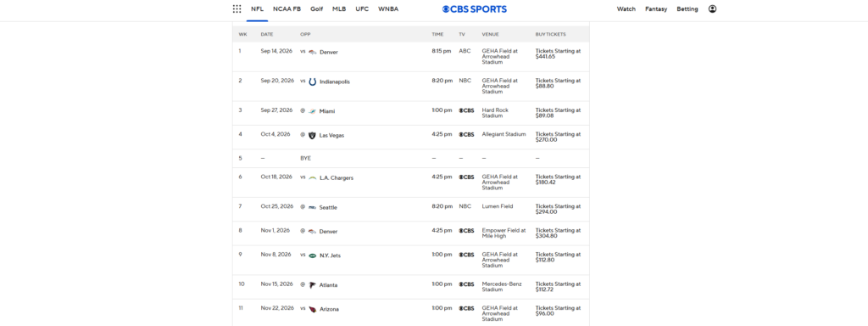This screenshot has height=326, width=868.
Task: Click the Seattle Seahawks logo
Action: click(x=312, y=207)
